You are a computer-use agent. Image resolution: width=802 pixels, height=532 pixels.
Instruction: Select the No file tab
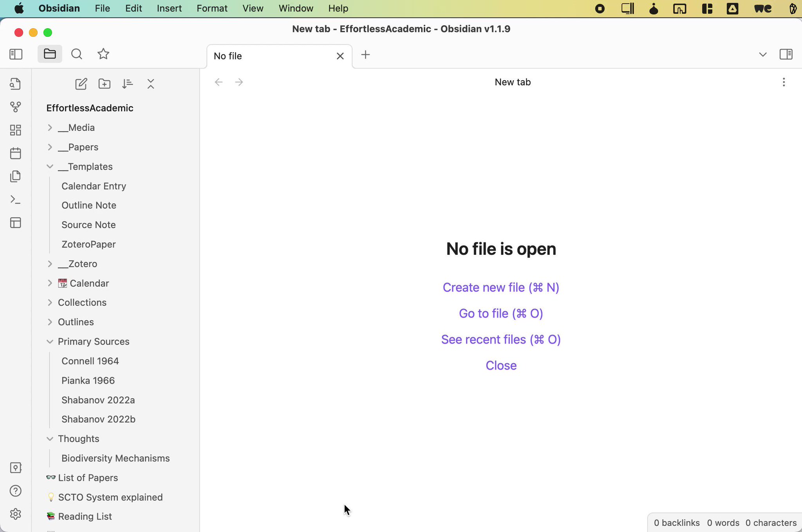(279, 56)
